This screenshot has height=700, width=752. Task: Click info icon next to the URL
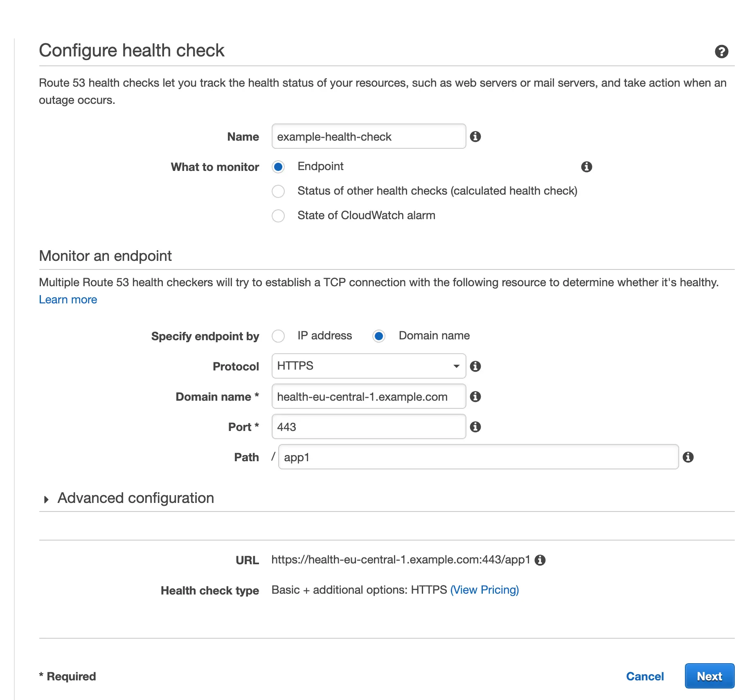pyautogui.click(x=540, y=560)
